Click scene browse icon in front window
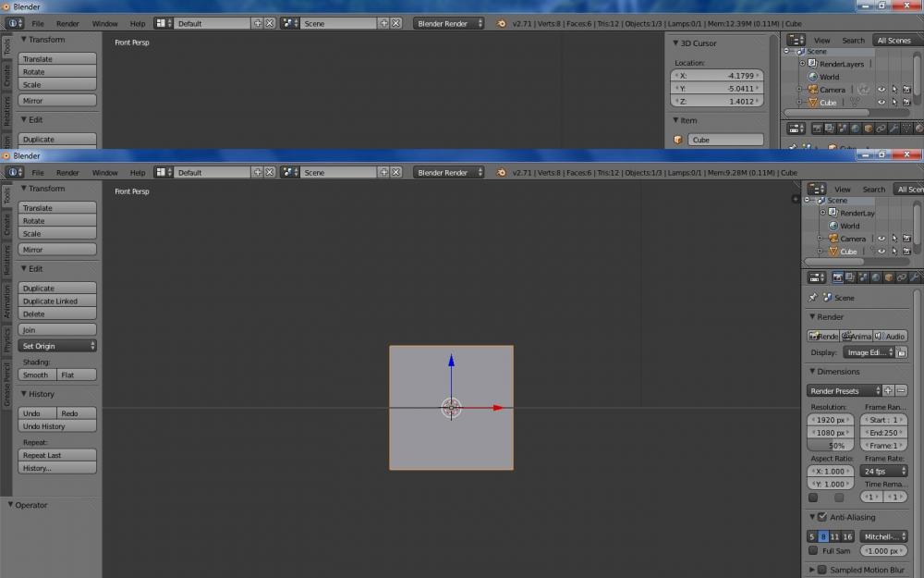924x578 pixels. click(x=289, y=172)
